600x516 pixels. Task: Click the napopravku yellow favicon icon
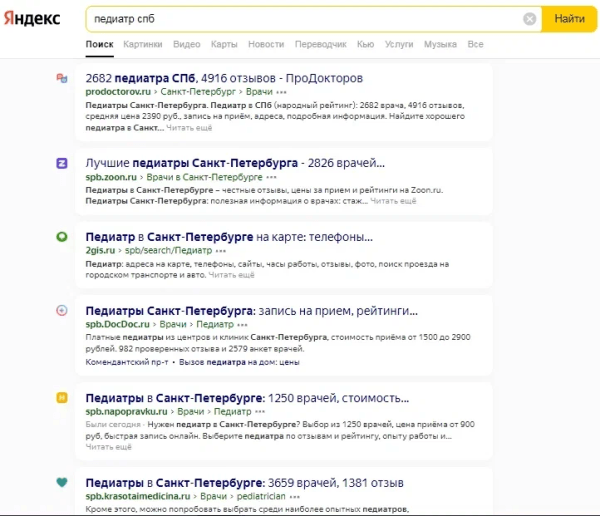(62, 397)
